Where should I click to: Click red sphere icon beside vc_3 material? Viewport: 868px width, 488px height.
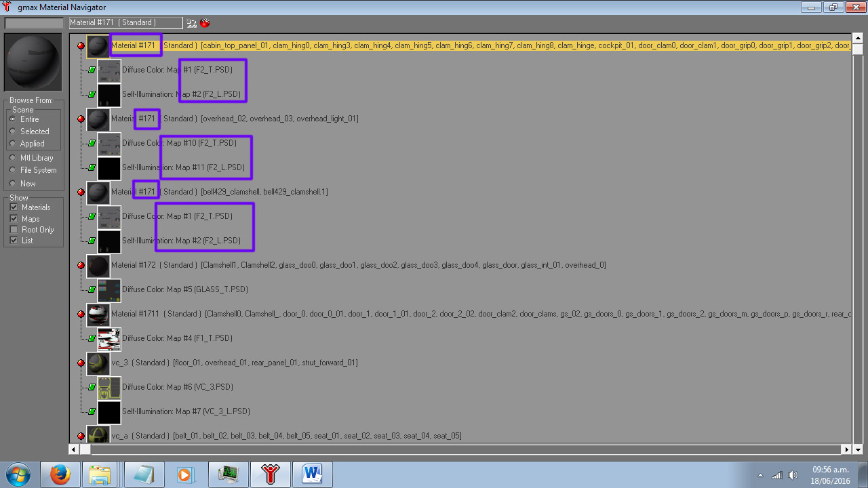[x=81, y=363]
